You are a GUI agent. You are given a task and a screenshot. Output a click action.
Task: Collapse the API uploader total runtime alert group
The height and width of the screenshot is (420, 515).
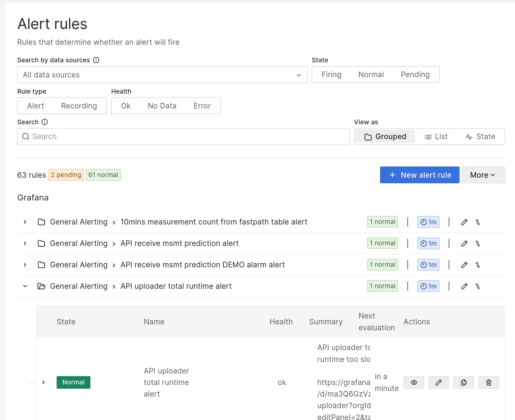[x=25, y=286]
